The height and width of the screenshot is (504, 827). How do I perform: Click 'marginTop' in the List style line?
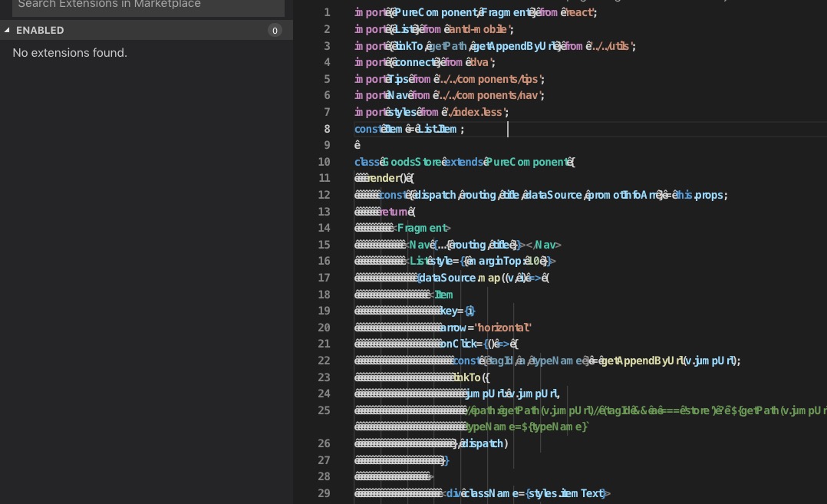tap(496, 261)
